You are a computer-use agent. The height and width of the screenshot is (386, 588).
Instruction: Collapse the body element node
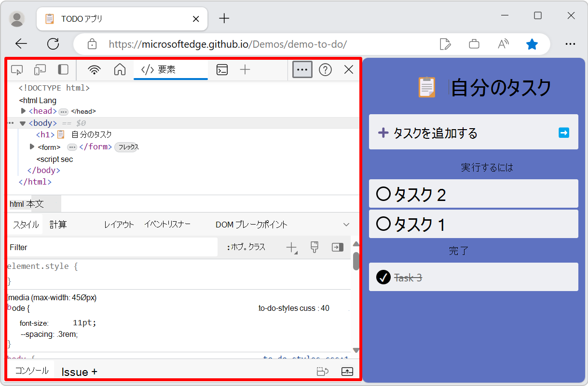22,122
